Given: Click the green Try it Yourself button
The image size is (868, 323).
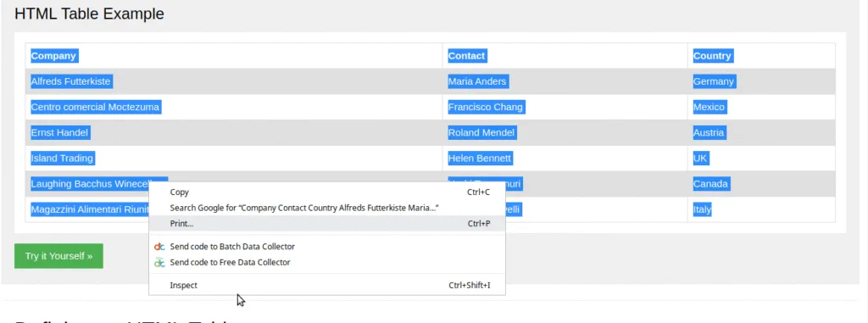Looking at the screenshot, I should 58,256.
